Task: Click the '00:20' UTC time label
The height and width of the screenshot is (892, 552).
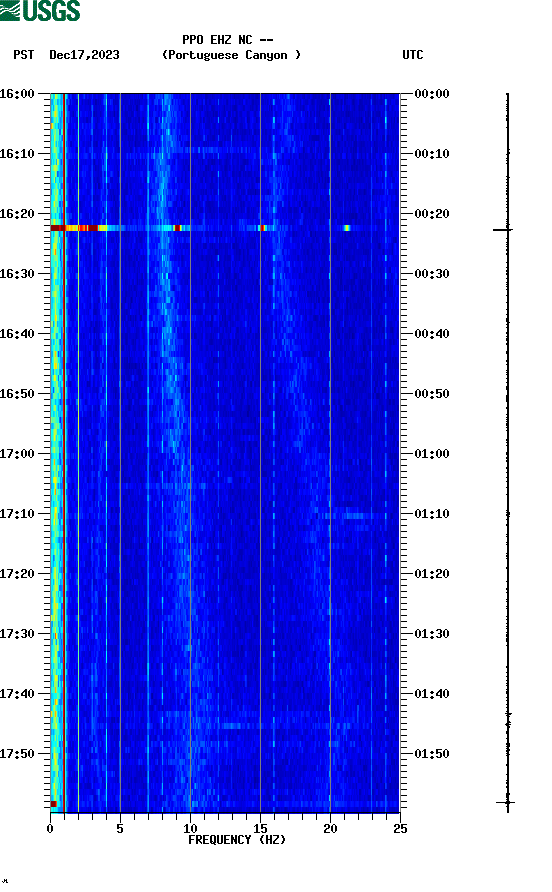Action: pyautogui.click(x=432, y=214)
